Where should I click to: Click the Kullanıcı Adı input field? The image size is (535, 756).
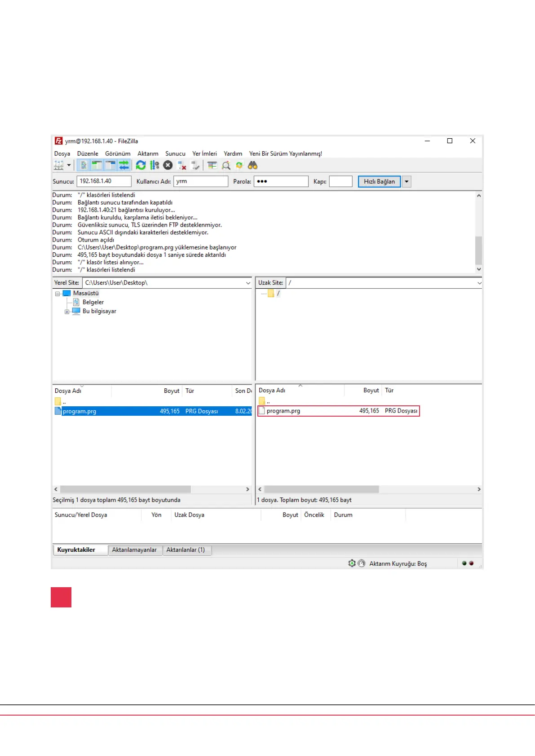coord(201,181)
